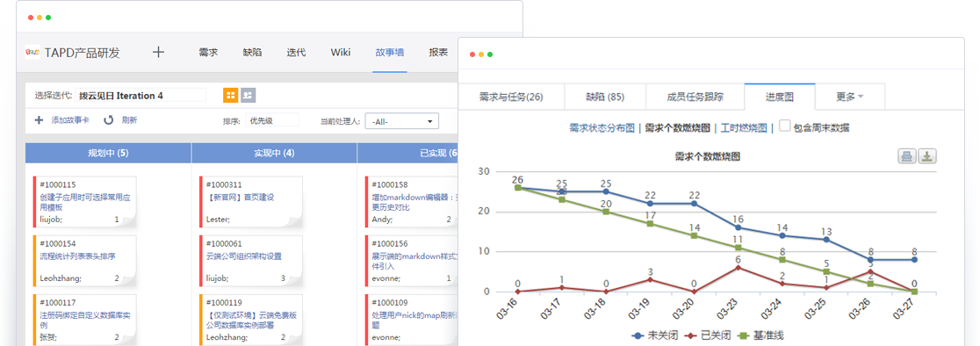Viewport: 980px width, 346px height.
Task: Open story 云端公司组织架构设置
Action: [244, 256]
